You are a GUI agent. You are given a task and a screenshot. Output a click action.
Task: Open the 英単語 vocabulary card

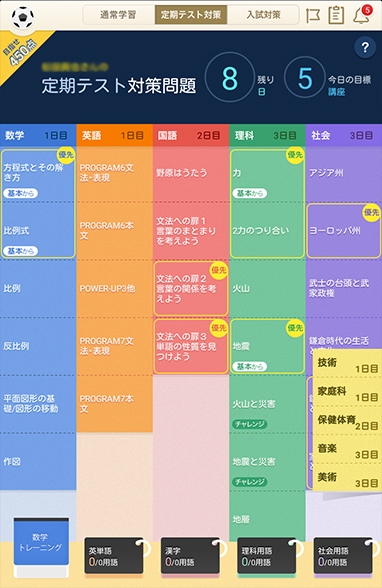tap(115, 556)
